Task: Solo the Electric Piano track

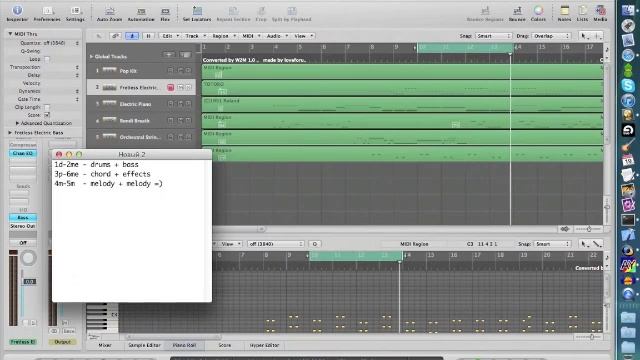Action: pyautogui.click(x=188, y=104)
